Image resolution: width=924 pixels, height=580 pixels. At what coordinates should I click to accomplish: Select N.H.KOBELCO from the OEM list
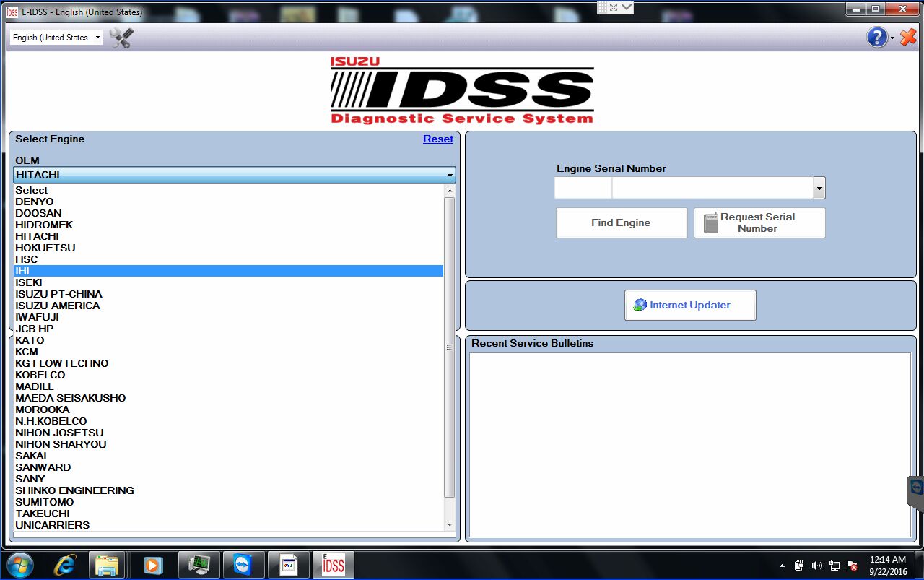point(228,421)
